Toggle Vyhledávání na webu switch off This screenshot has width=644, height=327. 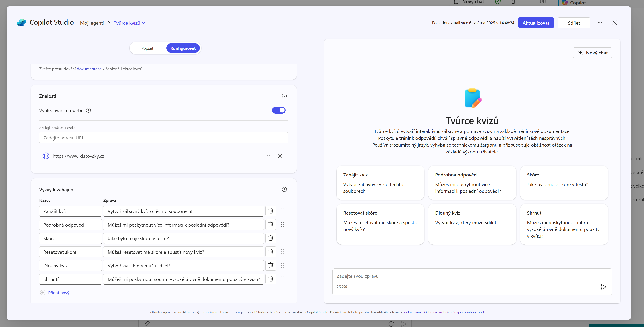coord(279,110)
